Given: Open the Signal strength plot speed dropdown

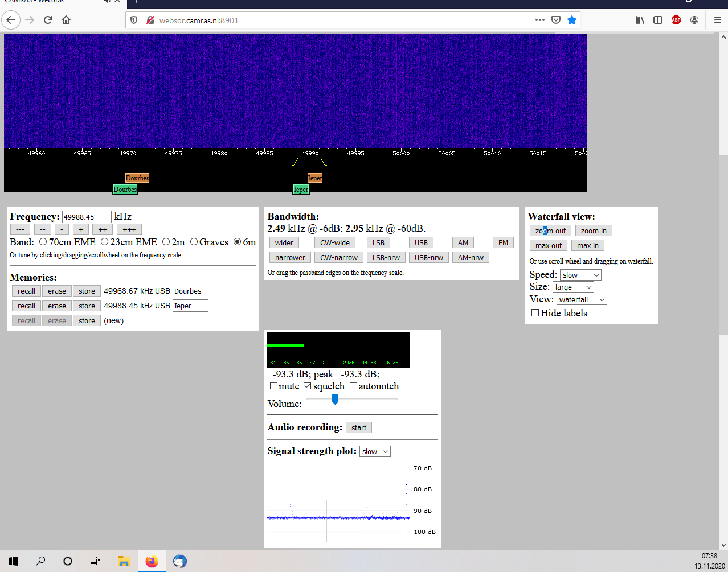Looking at the screenshot, I should click(375, 451).
